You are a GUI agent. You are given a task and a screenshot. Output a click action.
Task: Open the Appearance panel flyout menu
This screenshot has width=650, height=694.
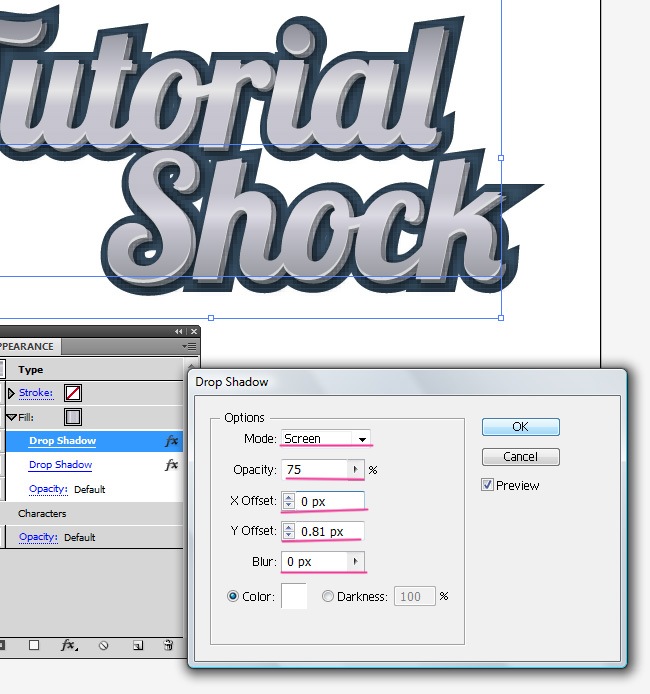[x=189, y=347]
